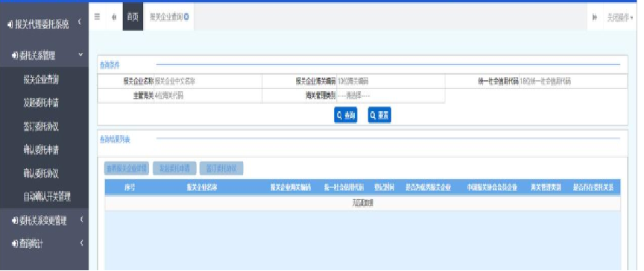Expand the 查询统计 menu group

coord(45,243)
